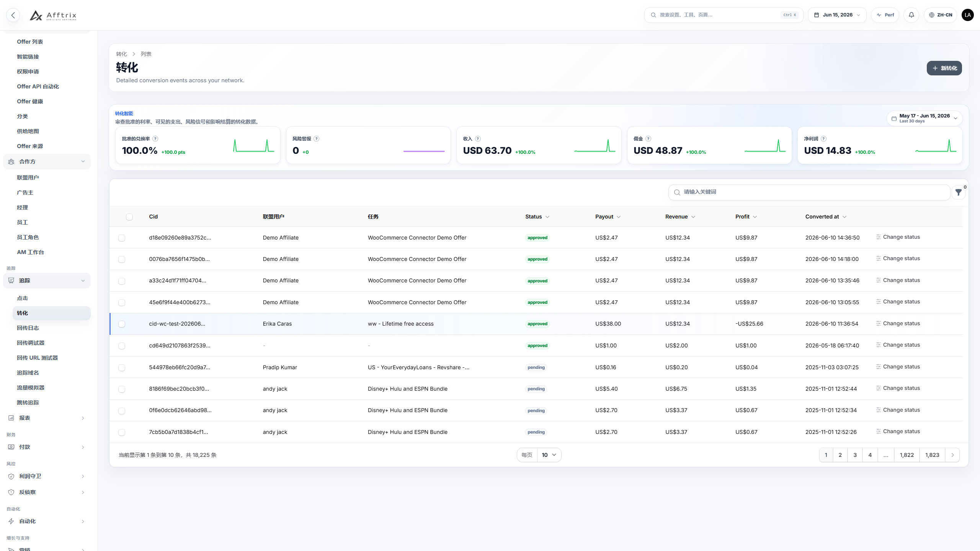The height and width of the screenshot is (551, 980).
Task: Tick checkbox for row 7cb5b0a7d1838b4cf1
Action: [122, 432]
